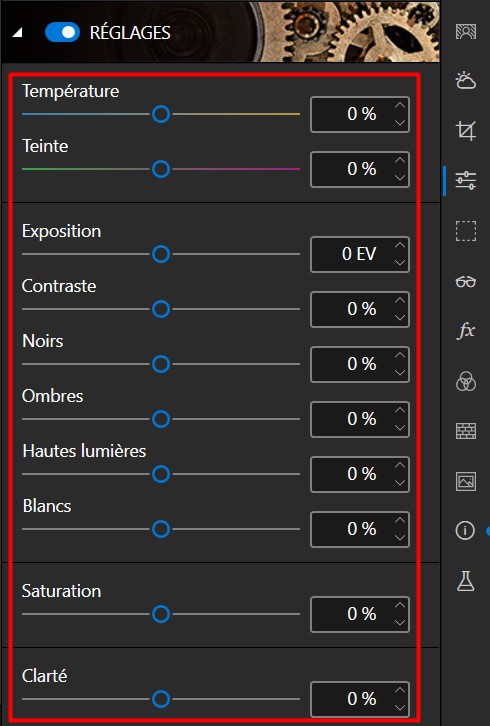This screenshot has width=490, height=726.
Task: Click the Teinte slider handle
Action: 161,169
